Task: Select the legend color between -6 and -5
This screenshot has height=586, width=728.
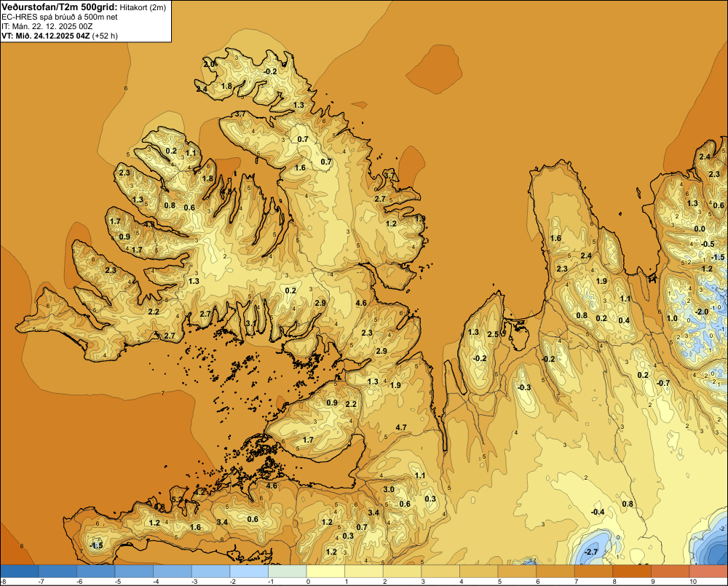Action: 96,571
